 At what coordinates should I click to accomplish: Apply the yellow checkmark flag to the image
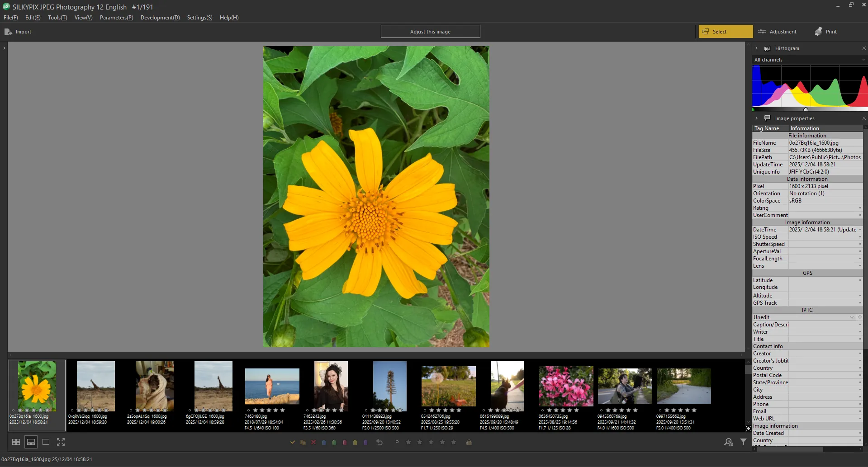coord(292,442)
